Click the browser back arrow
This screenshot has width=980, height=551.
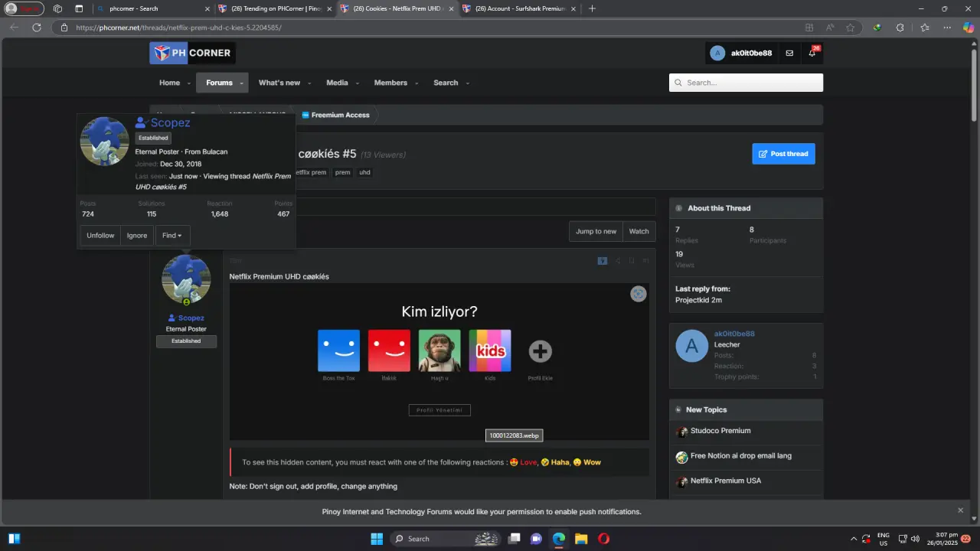pos(14,28)
